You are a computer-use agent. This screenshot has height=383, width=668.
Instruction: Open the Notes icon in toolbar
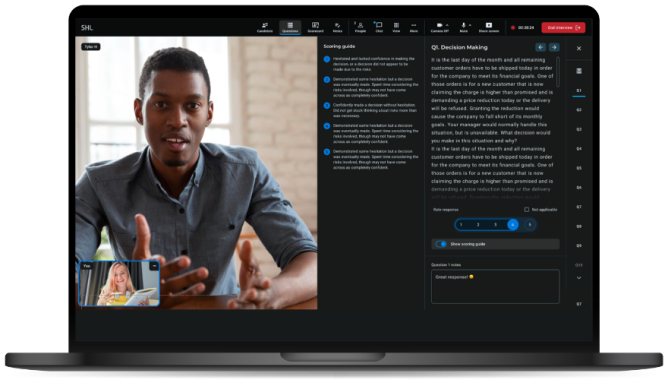337,27
